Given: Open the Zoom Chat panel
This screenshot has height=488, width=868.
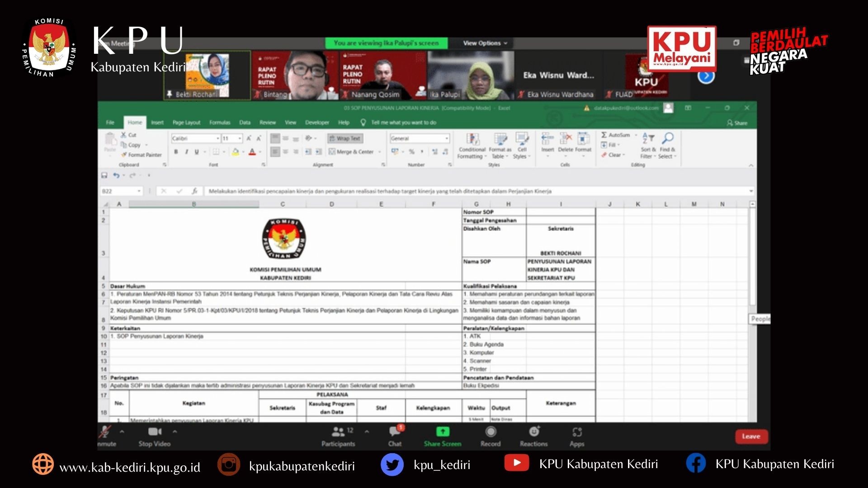Looking at the screenshot, I should point(395,432).
